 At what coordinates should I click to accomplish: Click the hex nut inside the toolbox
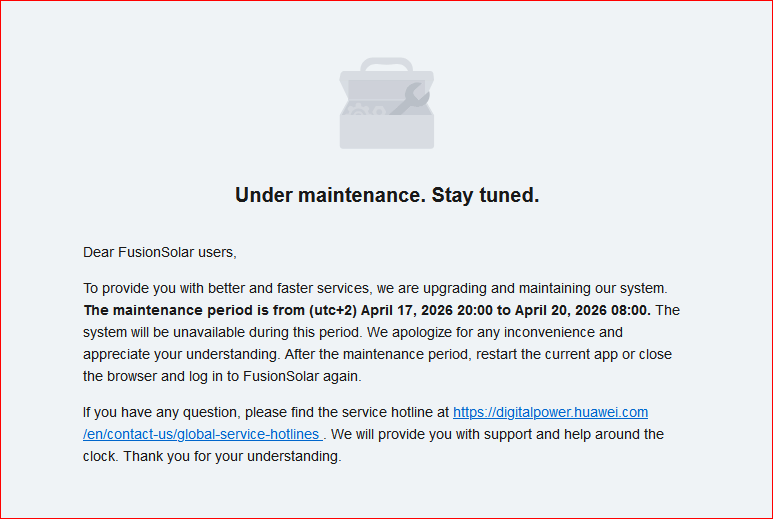(378, 110)
